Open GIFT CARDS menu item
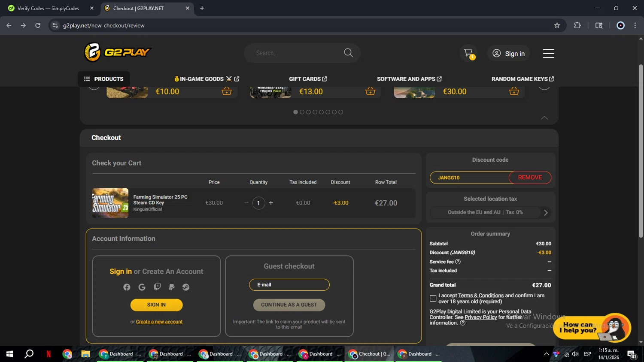 tap(308, 79)
